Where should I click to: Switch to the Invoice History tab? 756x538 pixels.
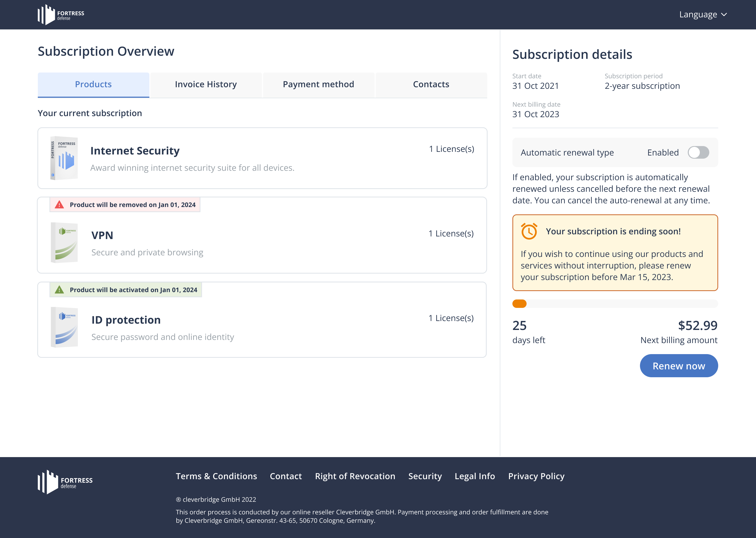tap(206, 84)
